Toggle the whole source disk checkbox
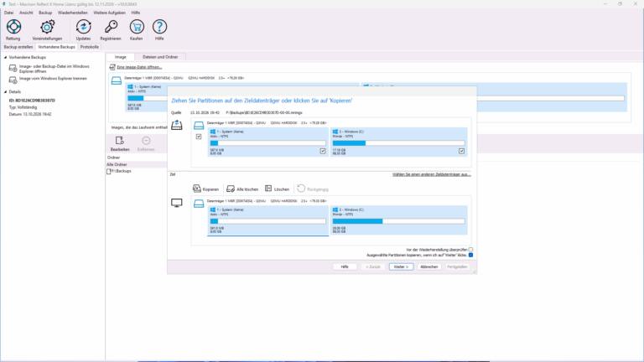Screen dimensions: 644x362 (199, 137)
